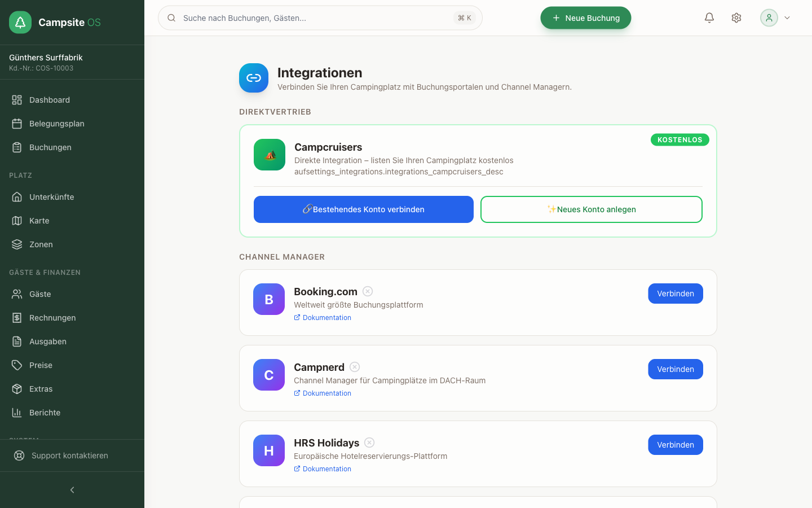Open the Karte view
Screen dimensions: 812x508
[x=72, y=221]
